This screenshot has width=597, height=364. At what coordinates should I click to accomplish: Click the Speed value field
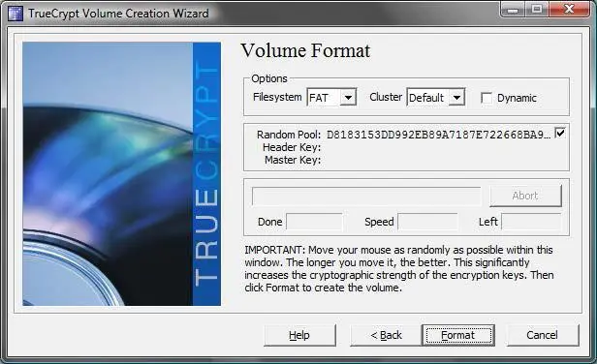coord(427,222)
